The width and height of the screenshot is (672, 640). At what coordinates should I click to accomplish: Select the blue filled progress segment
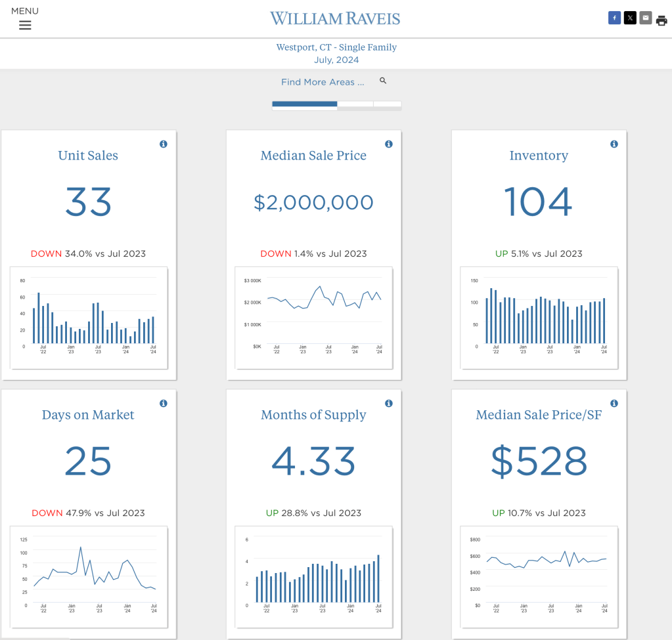[x=304, y=104]
